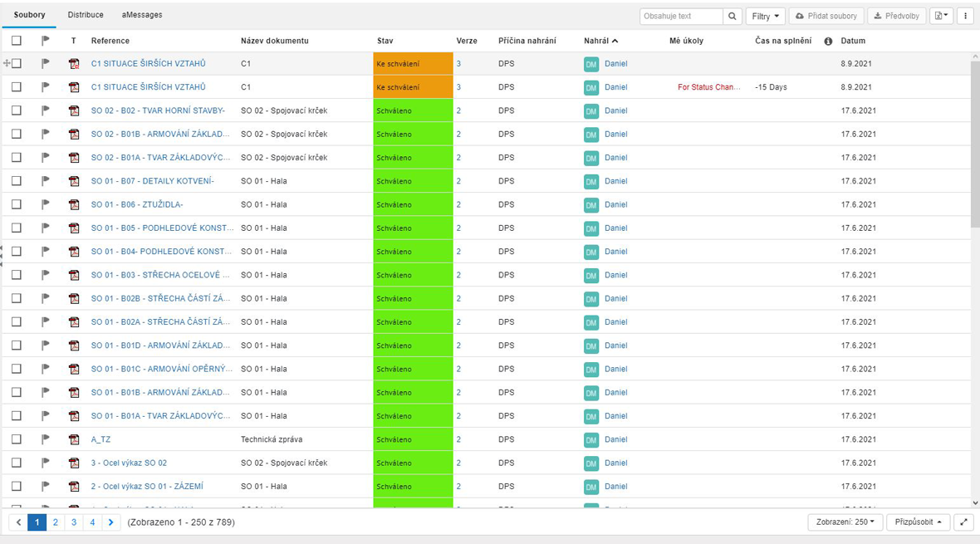Go to page 4
Image resolution: width=980 pixels, height=544 pixels.
[x=92, y=522]
